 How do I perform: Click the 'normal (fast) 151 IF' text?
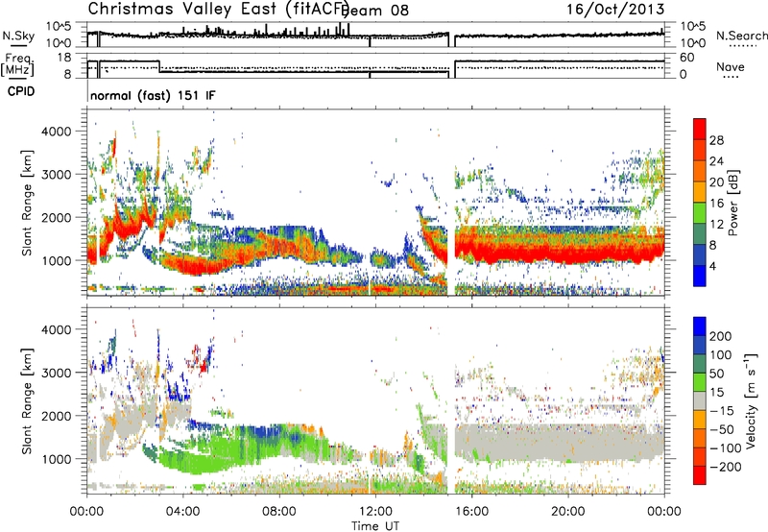[153, 95]
